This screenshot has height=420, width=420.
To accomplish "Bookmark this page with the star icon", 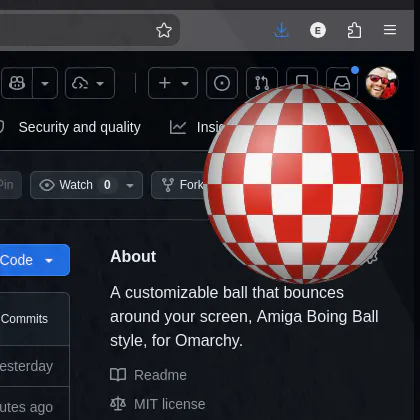I will pyautogui.click(x=164, y=30).
